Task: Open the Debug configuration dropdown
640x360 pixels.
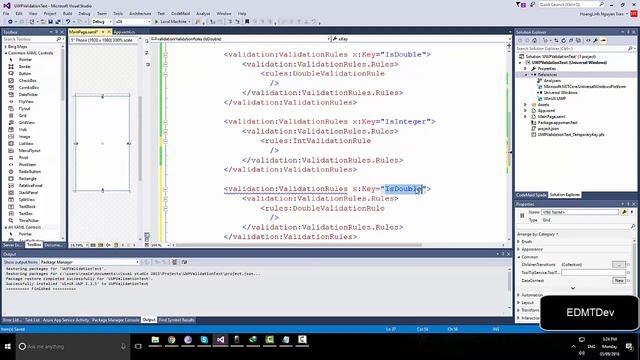Action: tap(102, 22)
